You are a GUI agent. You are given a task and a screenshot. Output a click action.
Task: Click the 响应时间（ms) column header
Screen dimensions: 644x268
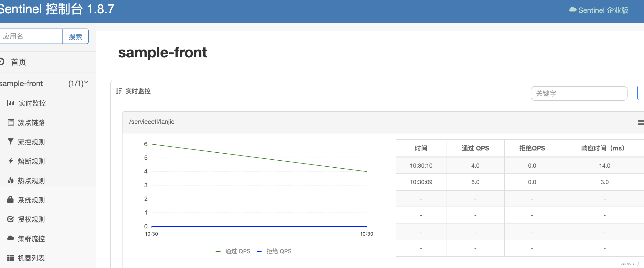coord(603,148)
